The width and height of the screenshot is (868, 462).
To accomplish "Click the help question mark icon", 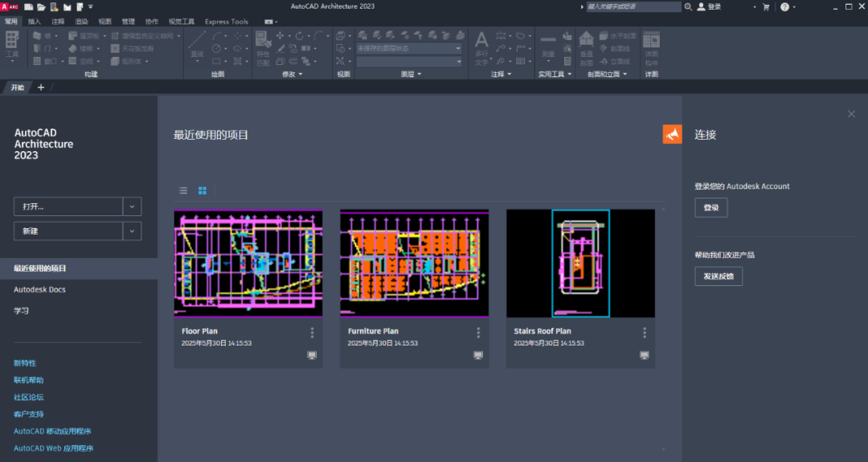I will click(x=784, y=6).
